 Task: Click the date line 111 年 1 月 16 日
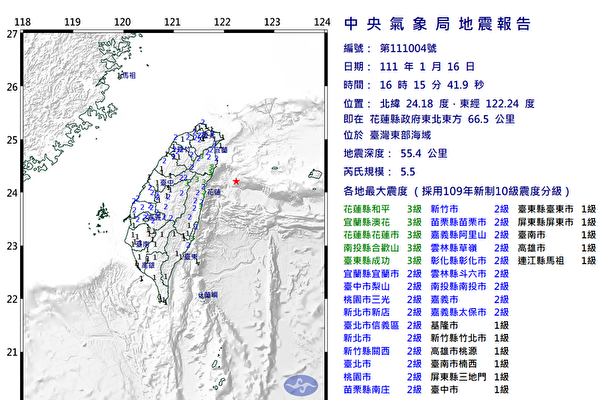[427, 67]
